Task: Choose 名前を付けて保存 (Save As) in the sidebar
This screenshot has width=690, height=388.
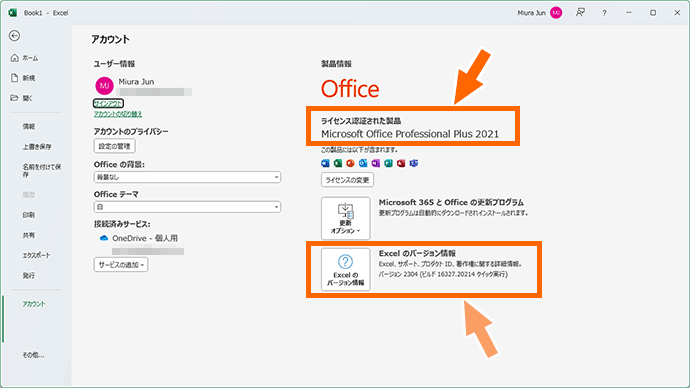Action: click(42, 171)
